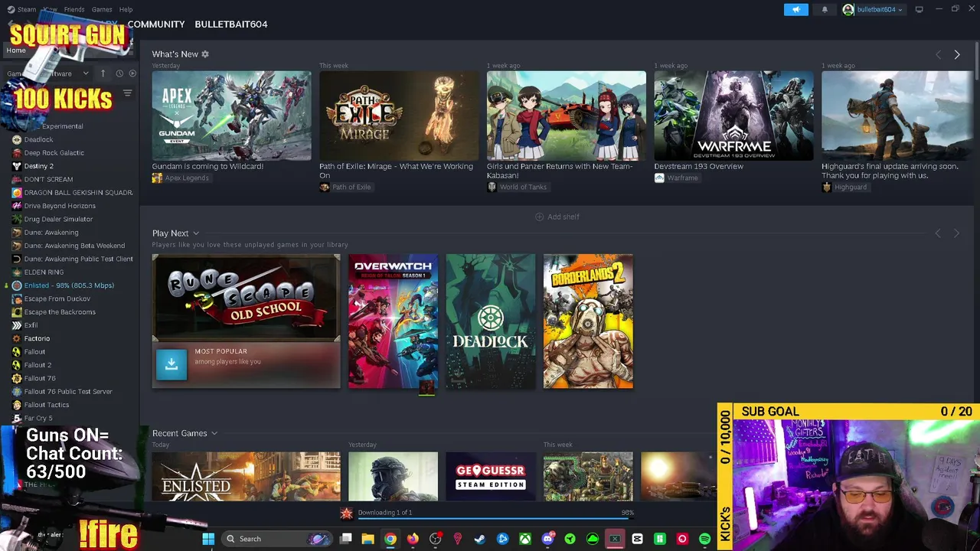Open Google Chrome from the taskbar
980x551 pixels.
[390, 539]
